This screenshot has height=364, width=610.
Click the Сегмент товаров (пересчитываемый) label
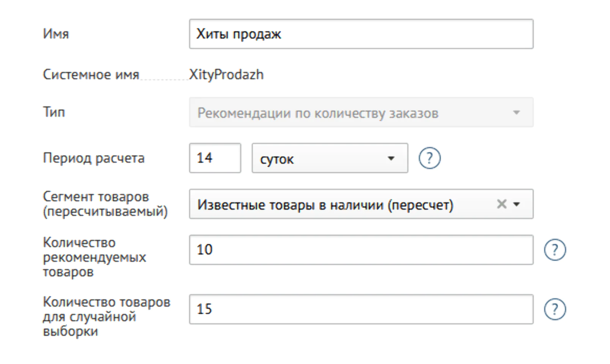tap(105, 204)
